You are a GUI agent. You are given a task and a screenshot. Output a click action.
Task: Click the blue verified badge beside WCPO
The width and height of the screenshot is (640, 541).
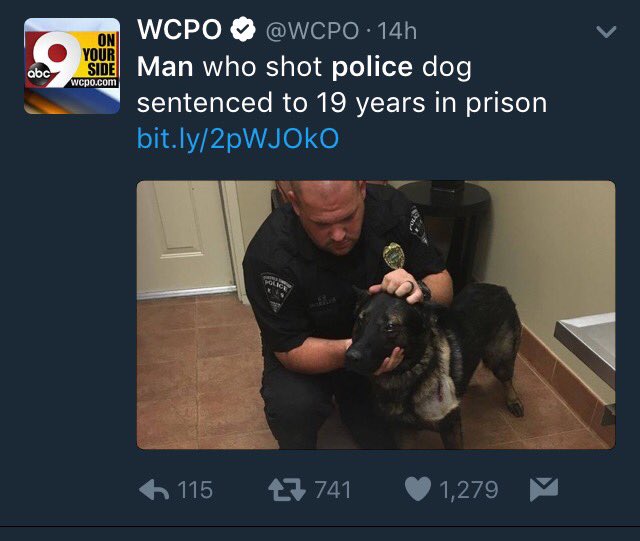243,29
